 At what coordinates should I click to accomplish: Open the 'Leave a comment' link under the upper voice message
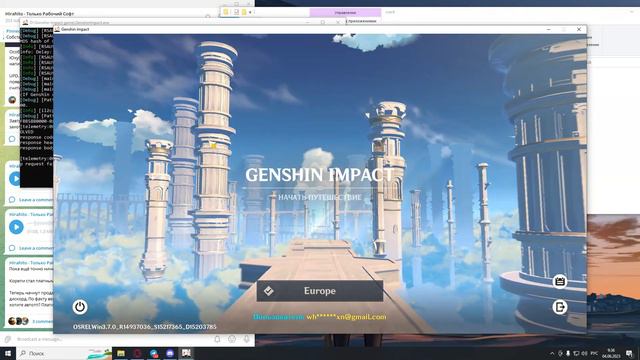(x=36, y=200)
